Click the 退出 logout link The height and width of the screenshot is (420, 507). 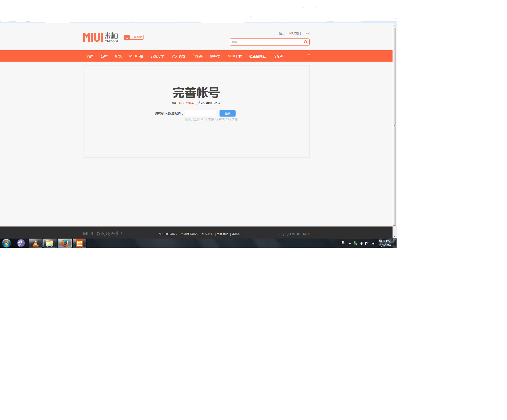pyautogui.click(x=282, y=34)
